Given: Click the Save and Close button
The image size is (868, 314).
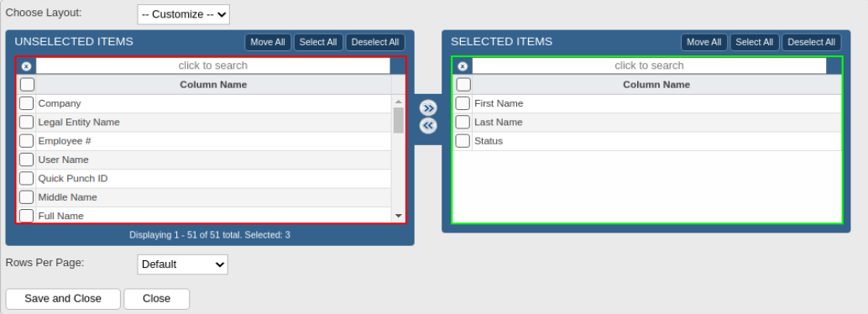Looking at the screenshot, I should click(x=63, y=299).
